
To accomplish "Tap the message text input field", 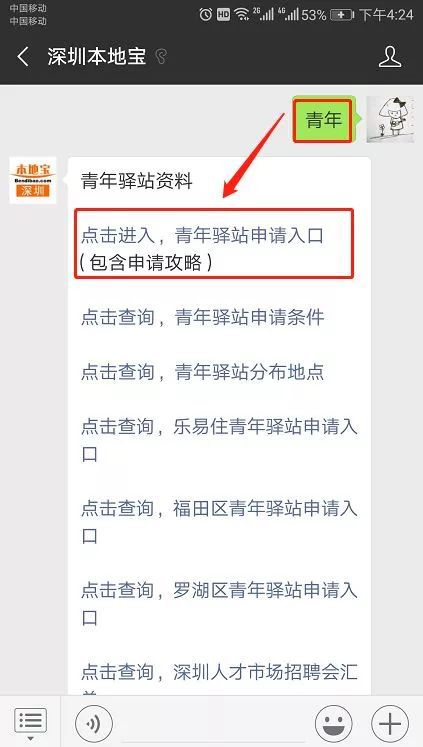I will click(214, 724).
